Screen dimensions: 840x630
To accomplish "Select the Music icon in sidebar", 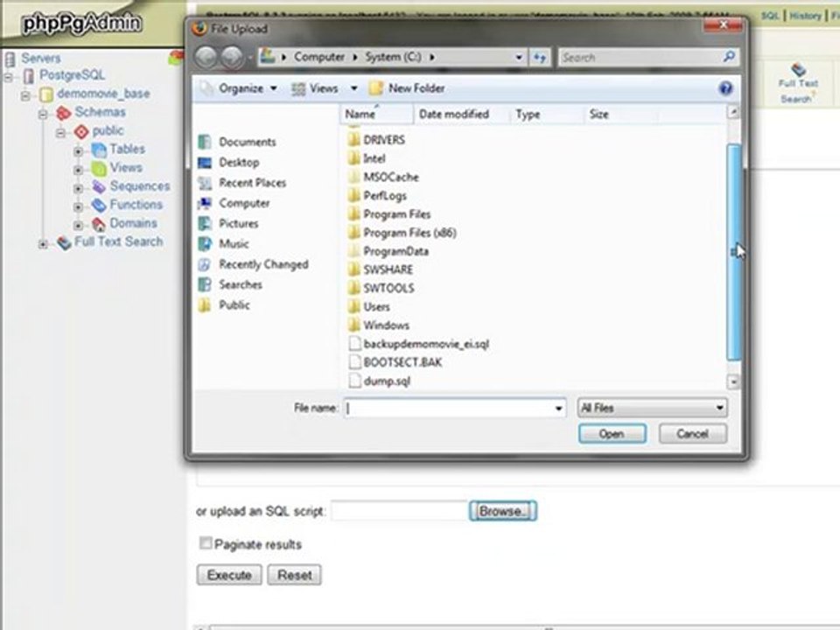I will 205,244.
